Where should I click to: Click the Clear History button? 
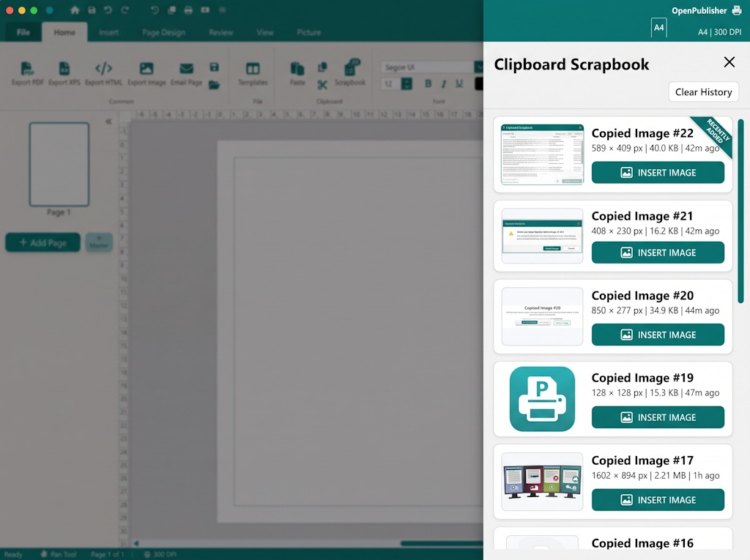coord(703,92)
